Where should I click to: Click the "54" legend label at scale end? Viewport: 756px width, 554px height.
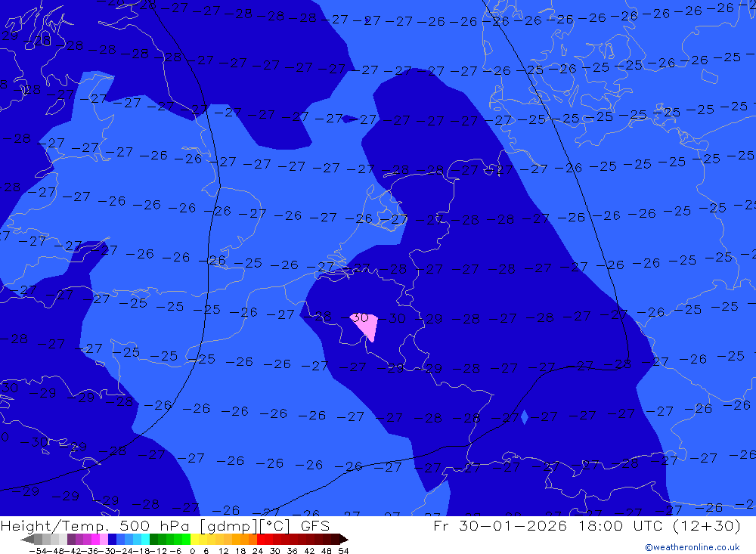click(x=343, y=551)
